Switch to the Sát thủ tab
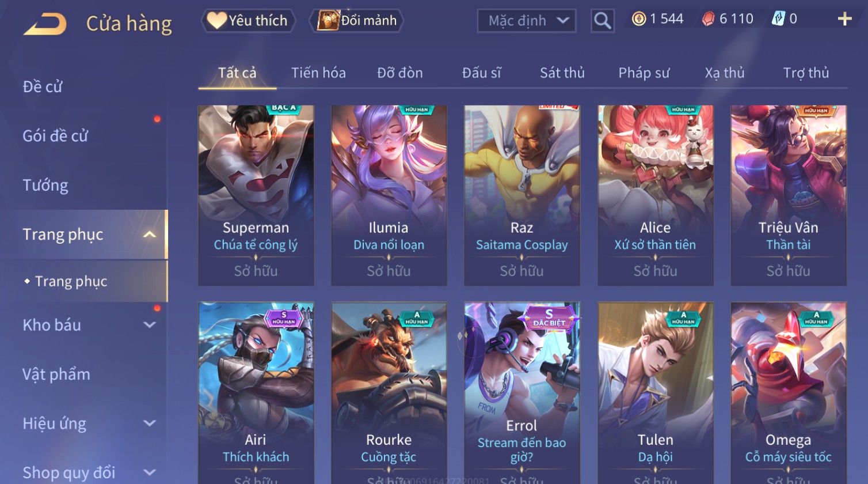 pyautogui.click(x=562, y=73)
